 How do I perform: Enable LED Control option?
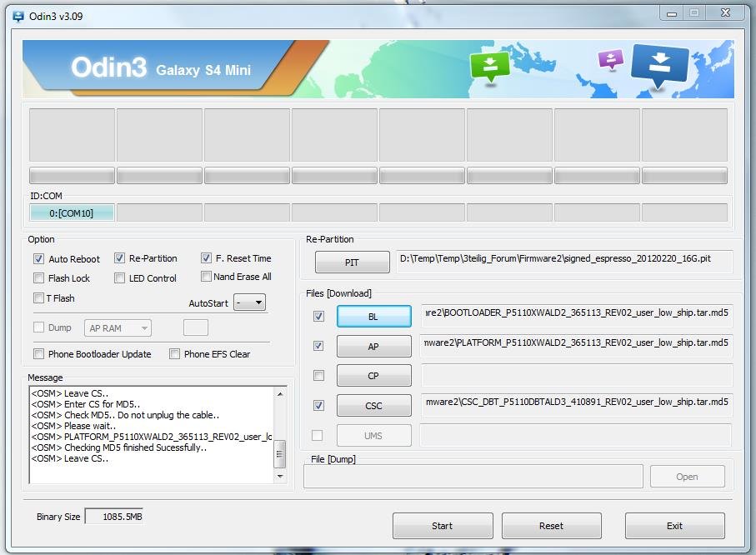tap(119, 278)
